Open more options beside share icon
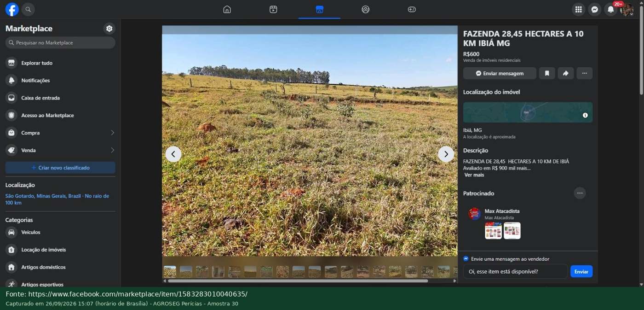Viewport: 644px width, 310px height. (x=585, y=73)
